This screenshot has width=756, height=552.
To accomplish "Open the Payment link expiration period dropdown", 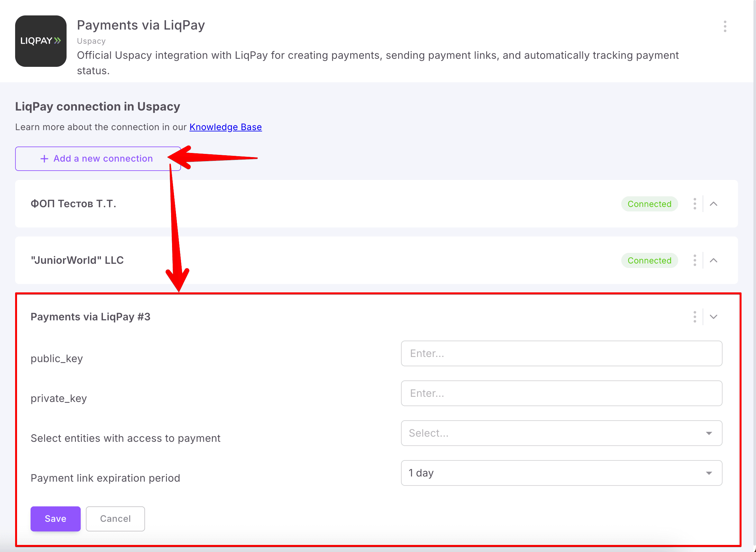I will click(561, 473).
